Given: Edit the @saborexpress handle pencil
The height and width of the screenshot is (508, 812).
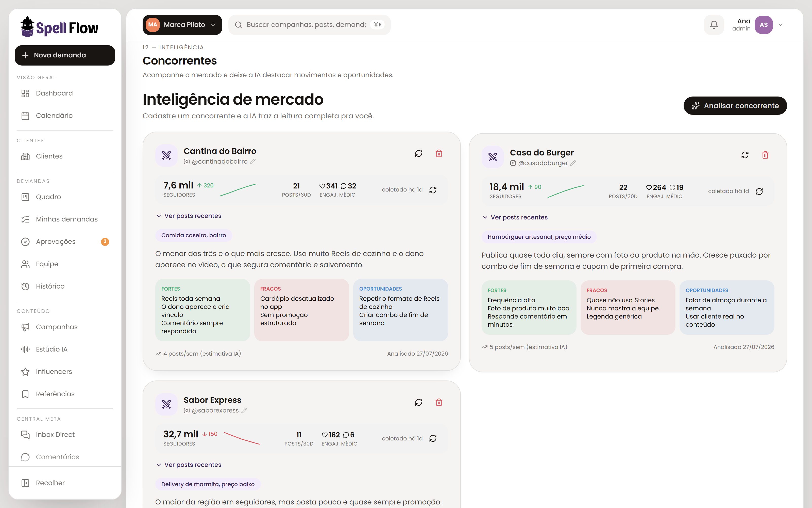Looking at the screenshot, I should 244,410.
